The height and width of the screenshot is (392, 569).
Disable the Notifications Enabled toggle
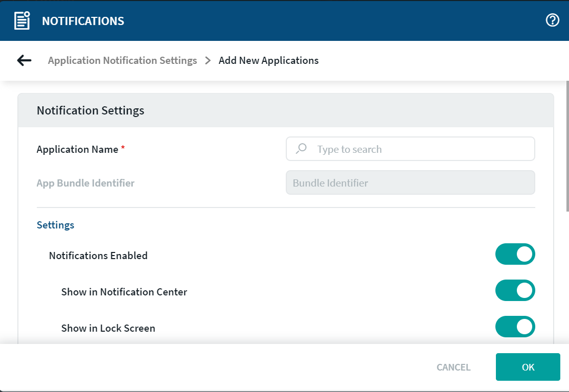[x=515, y=254]
